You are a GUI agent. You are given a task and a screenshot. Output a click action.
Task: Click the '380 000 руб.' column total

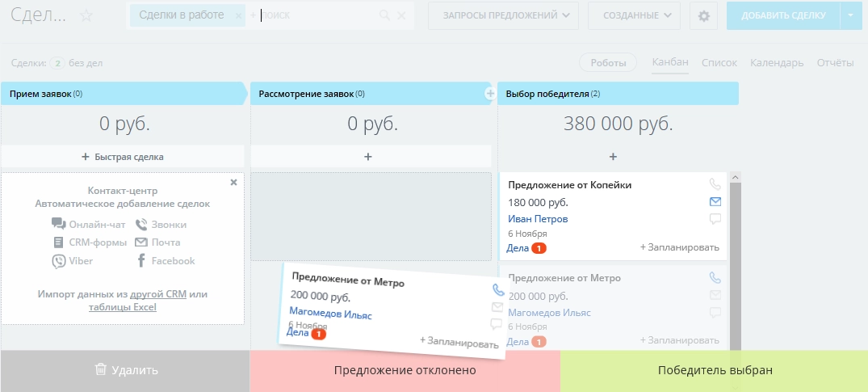[x=619, y=124]
